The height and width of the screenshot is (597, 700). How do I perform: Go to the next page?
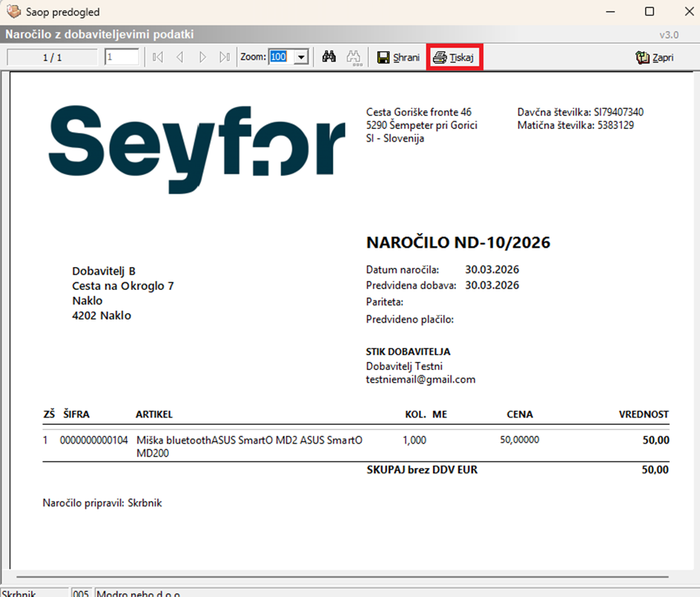(x=202, y=57)
